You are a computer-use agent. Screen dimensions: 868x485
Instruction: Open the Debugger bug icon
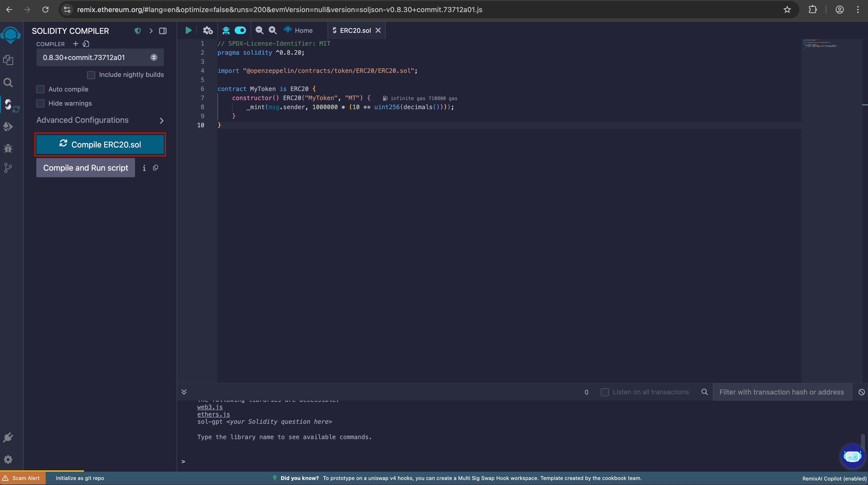pyautogui.click(x=8, y=148)
